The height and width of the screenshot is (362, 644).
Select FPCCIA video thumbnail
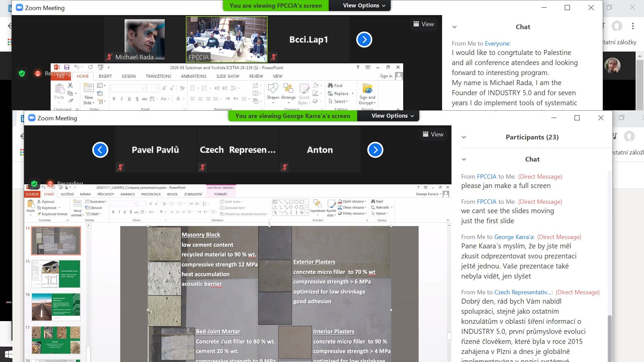(x=227, y=39)
